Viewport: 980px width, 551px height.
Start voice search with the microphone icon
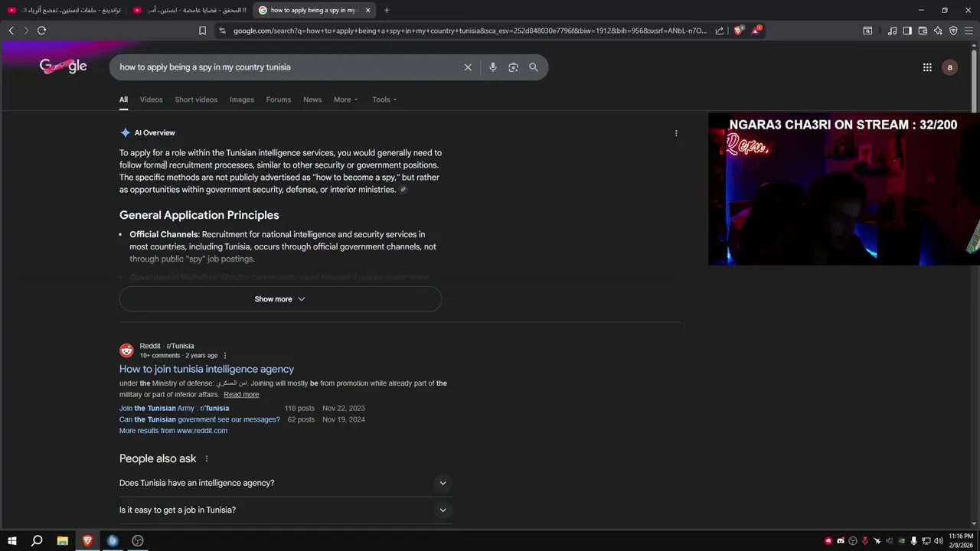tap(493, 67)
